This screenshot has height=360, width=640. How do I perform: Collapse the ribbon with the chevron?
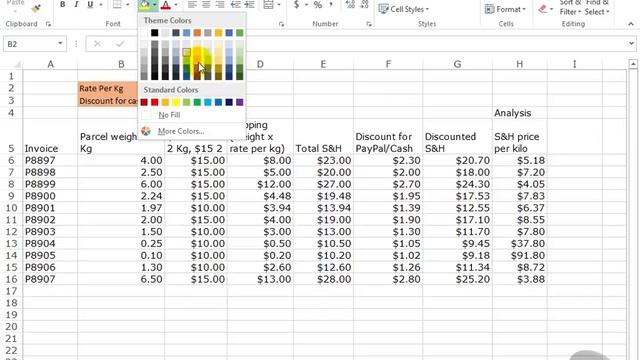click(631, 24)
